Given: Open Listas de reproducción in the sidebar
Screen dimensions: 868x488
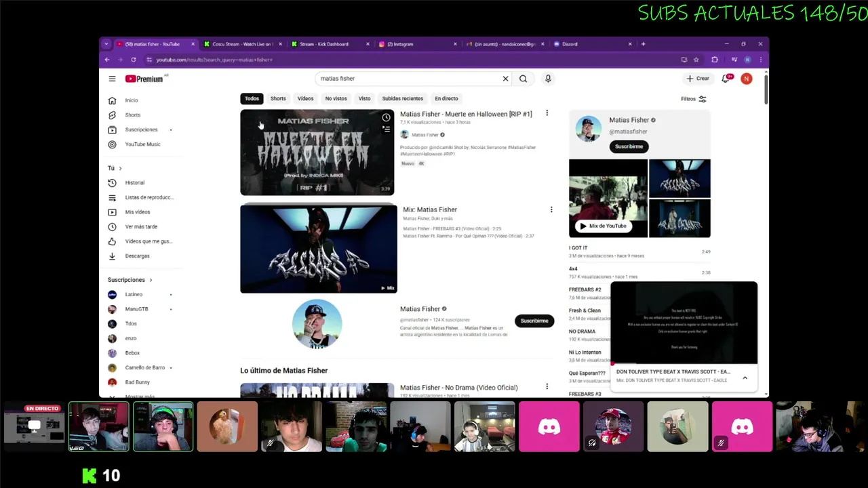Looking at the screenshot, I should [149, 197].
